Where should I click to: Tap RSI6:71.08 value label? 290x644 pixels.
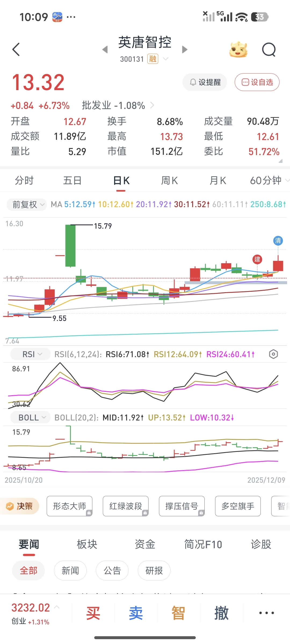(128, 354)
